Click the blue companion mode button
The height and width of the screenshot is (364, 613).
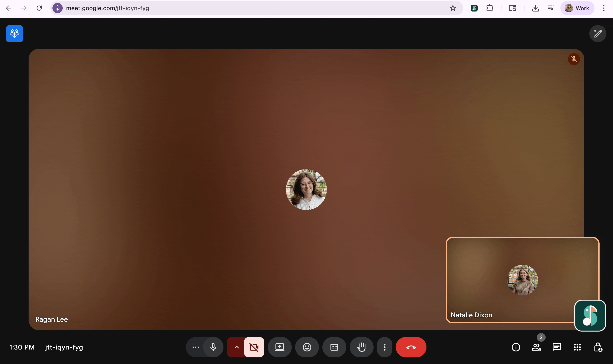[14, 34]
